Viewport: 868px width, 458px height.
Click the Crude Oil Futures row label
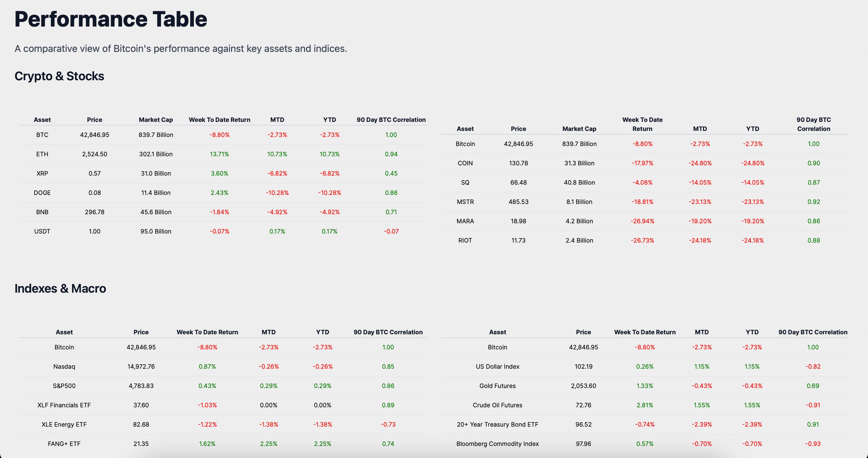(x=497, y=405)
